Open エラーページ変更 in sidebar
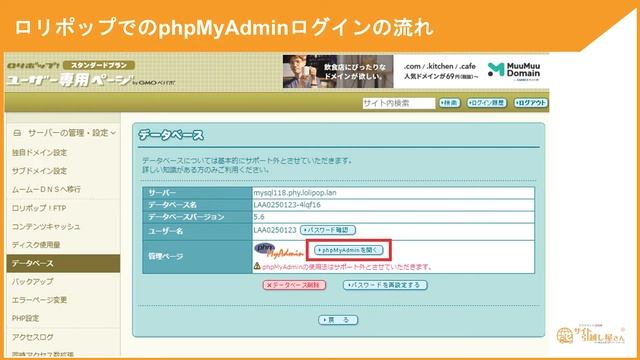The image size is (640, 360). (x=39, y=300)
